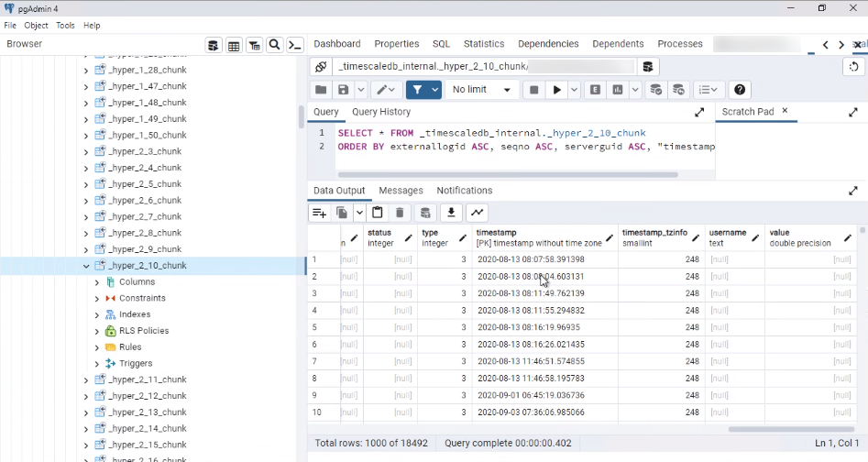Click the connection status icon beside connection string
This screenshot has width=868, height=462.
click(321, 66)
